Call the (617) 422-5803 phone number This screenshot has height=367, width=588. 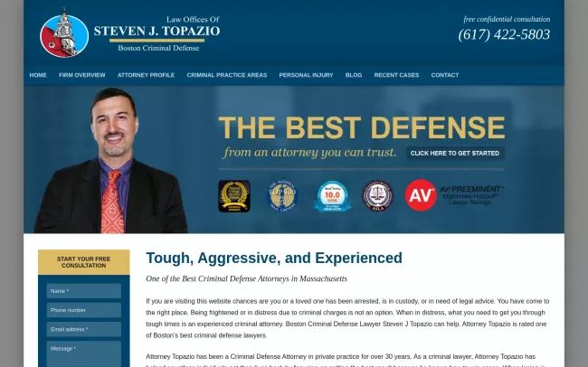tap(504, 35)
